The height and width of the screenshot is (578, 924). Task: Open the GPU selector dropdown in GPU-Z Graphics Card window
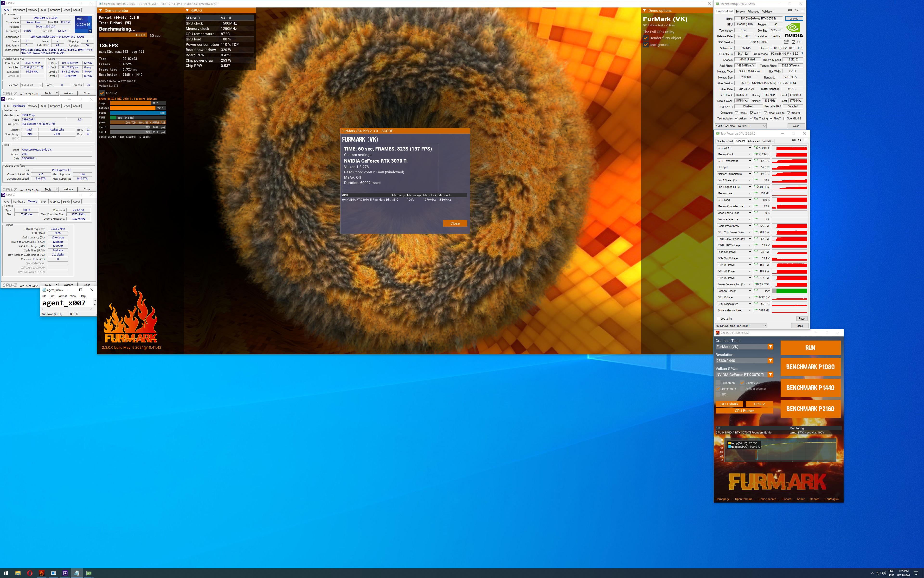[741, 126]
